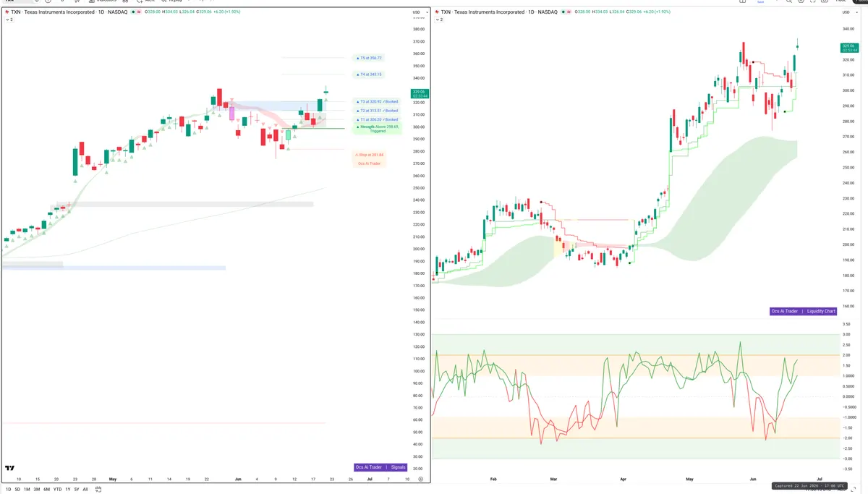Expand the indicator legend '2' on left chart
The image size is (868, 494).
tap(9, 20)
